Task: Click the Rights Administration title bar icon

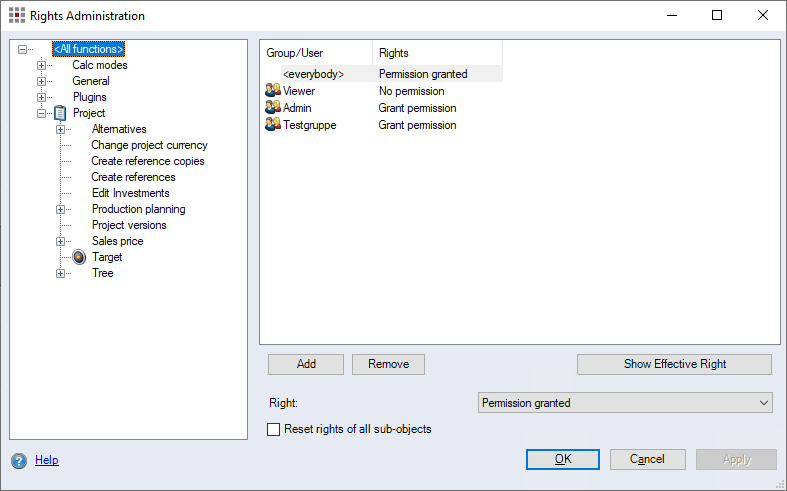Action: tap(16, 16)
